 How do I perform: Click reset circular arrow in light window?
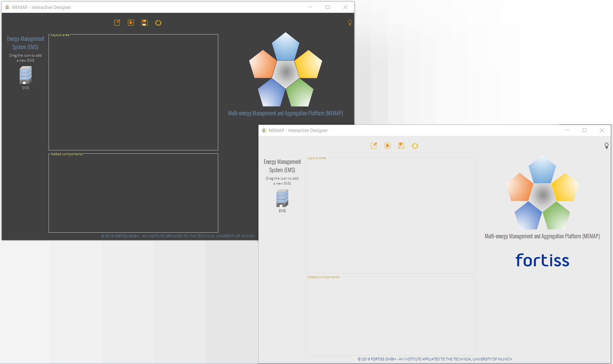[x=415, y=146]
